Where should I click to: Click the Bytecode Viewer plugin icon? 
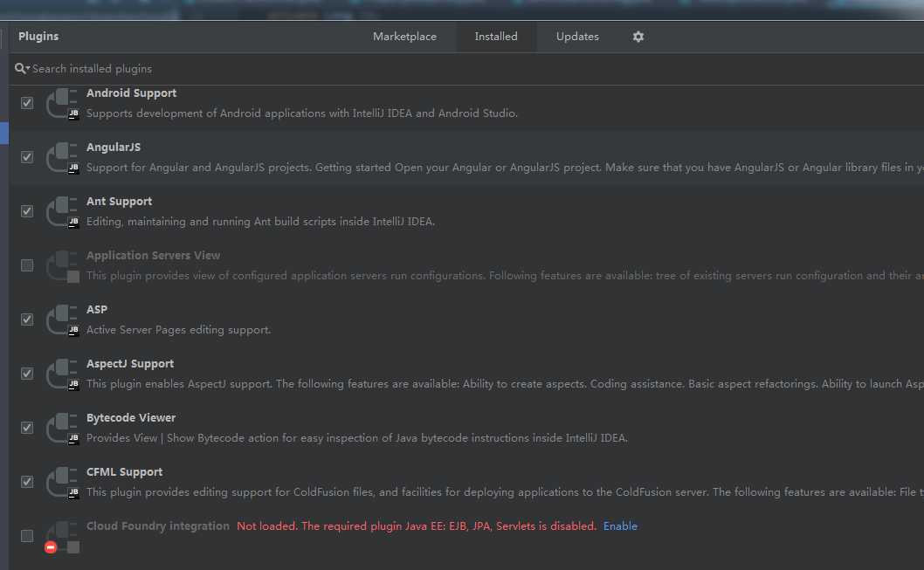coord(63,429)
